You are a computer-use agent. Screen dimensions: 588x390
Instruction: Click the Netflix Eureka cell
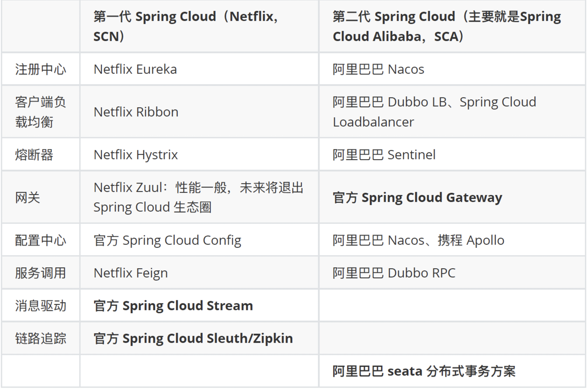coord(135,69)
